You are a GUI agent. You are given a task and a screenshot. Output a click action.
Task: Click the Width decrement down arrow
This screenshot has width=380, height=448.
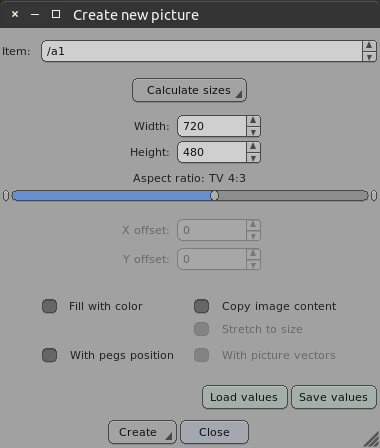click(x=253, y=132)
